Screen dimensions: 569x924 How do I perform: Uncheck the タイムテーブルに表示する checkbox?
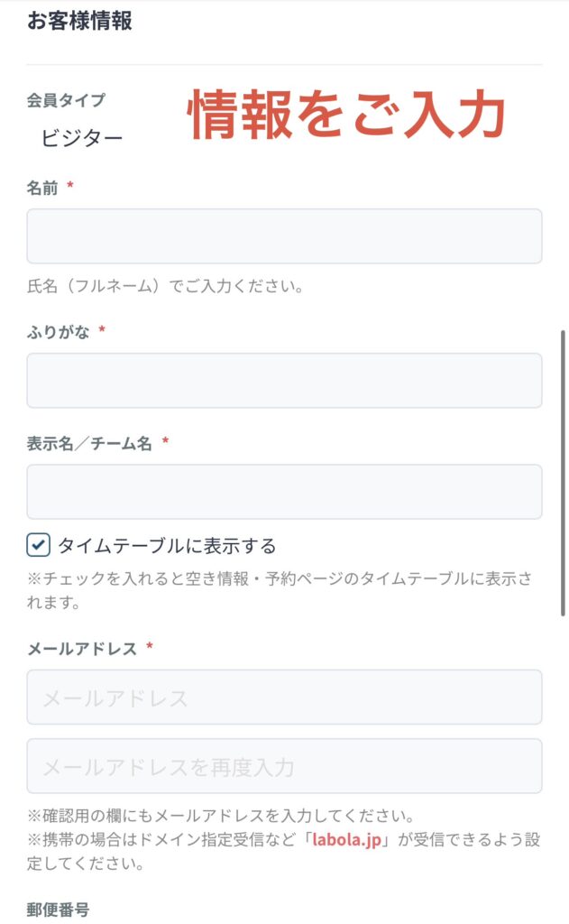tap(38, 545)
